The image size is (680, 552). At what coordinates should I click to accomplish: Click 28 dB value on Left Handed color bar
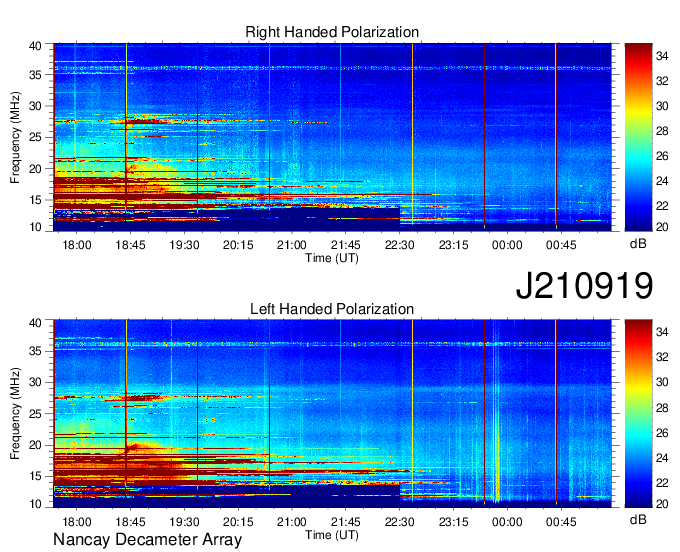(x=662, y=407)
